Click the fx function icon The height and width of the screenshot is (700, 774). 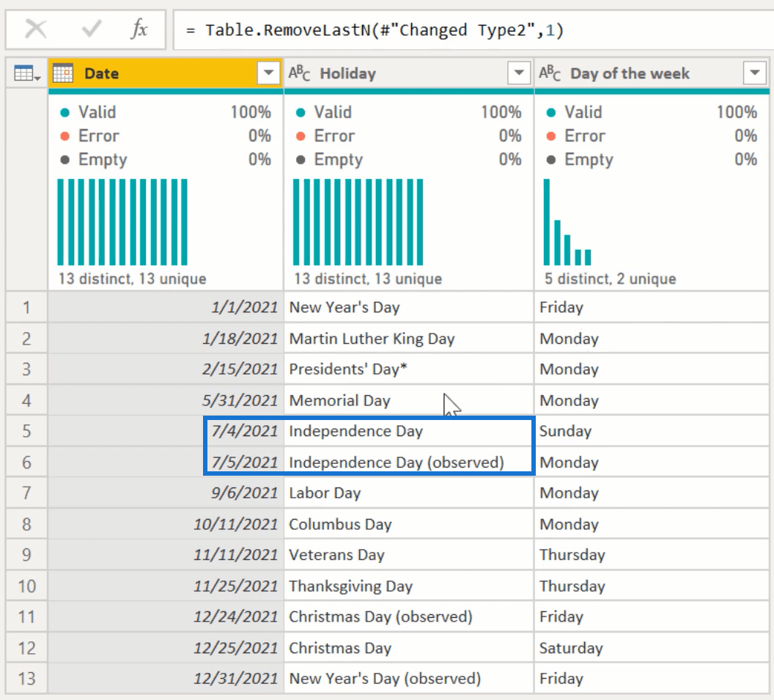point(139,29)
